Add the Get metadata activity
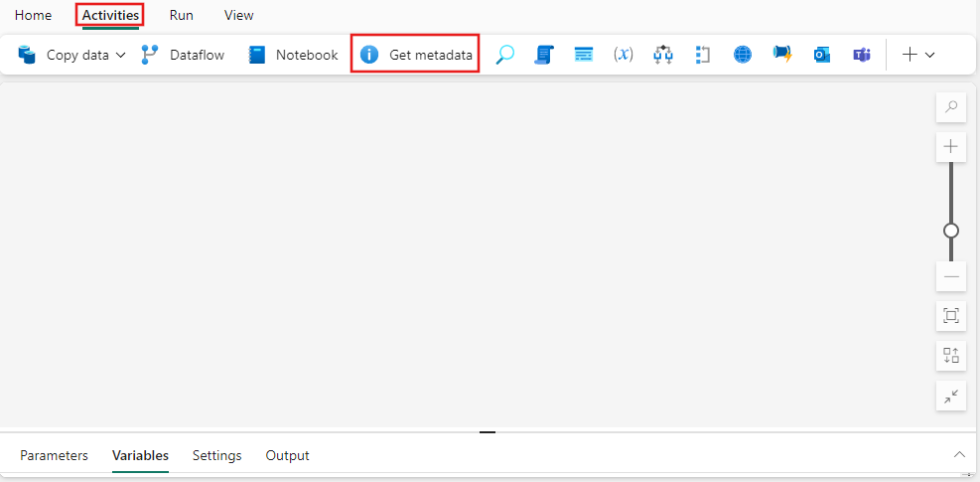Viewport: 980px width, 482px height. coord(416,55)
